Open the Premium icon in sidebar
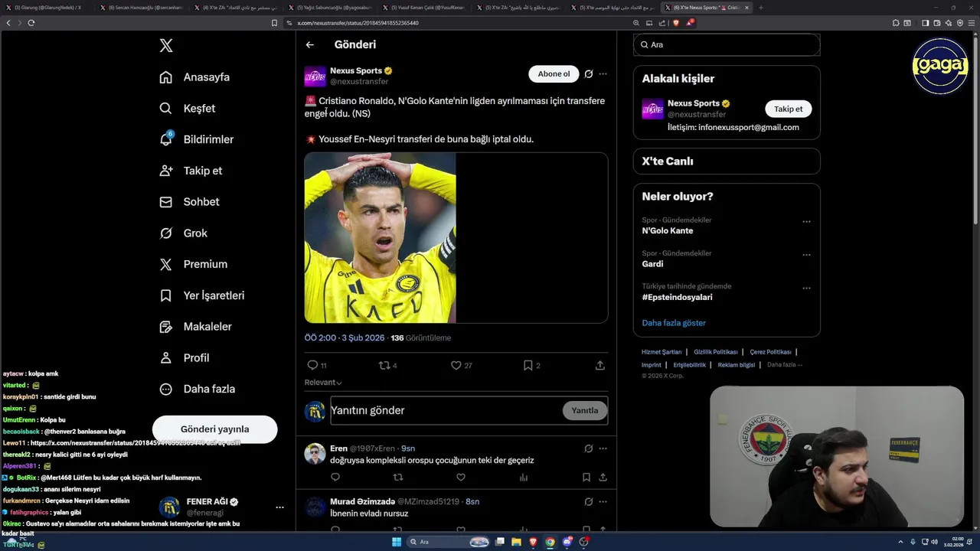The width and height of the screenshot is (980, 551). click(165, 264)
